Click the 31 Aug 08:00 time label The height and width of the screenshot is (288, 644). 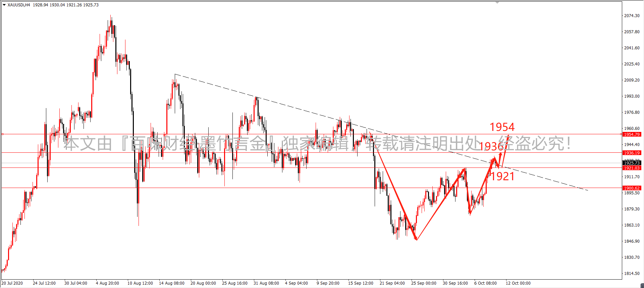coord(266,283)
